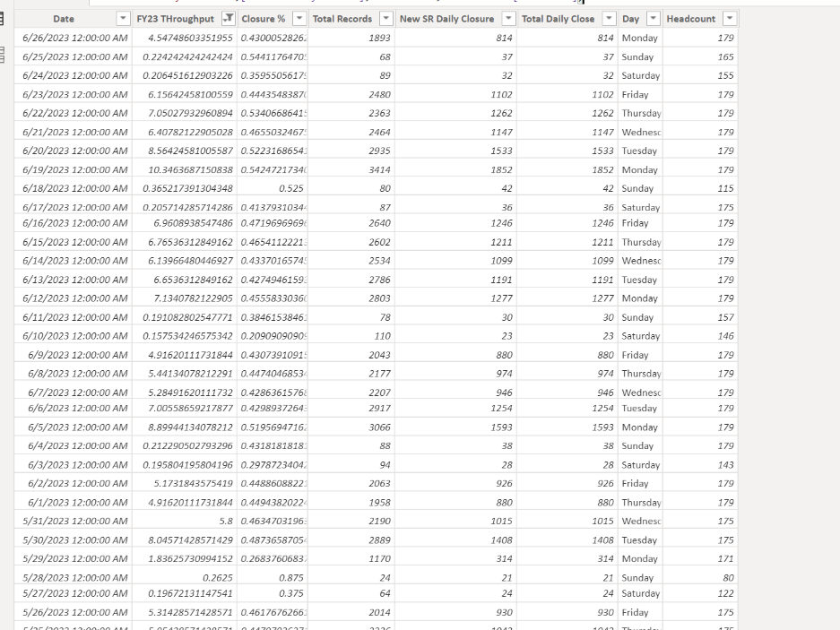840x630 pixels.
Task: Click New SR Daily Closure value 1533
Action: pyautogui.click(x=501, y=151)
